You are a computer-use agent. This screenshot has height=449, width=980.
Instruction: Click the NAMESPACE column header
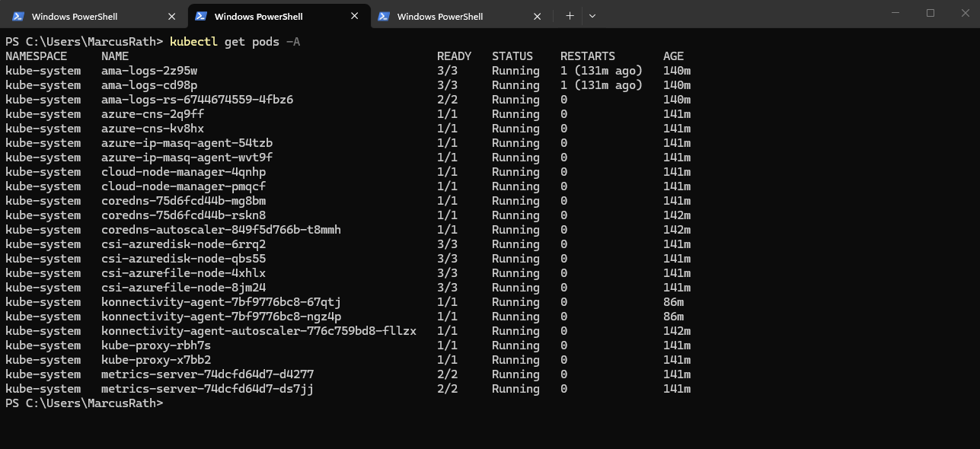(36, 56)
